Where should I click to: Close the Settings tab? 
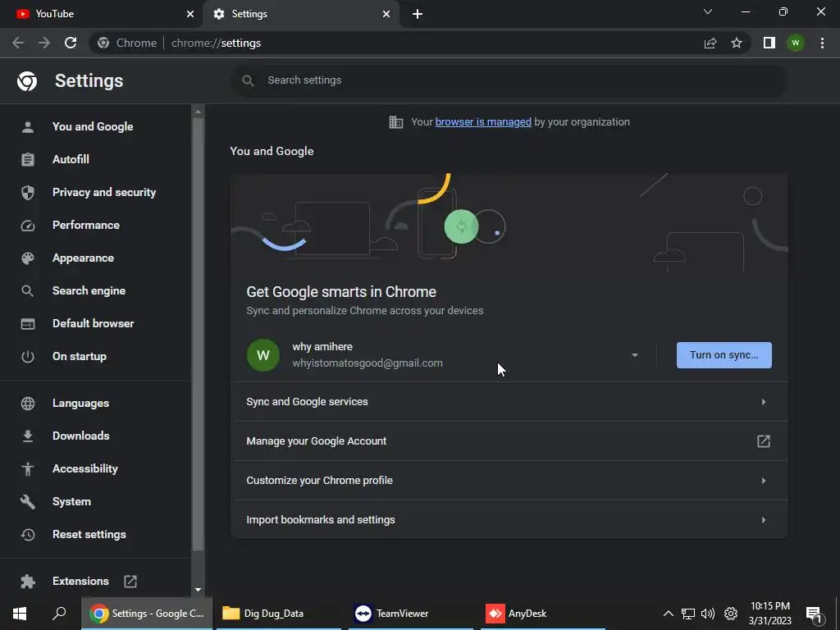coord(386,14)
